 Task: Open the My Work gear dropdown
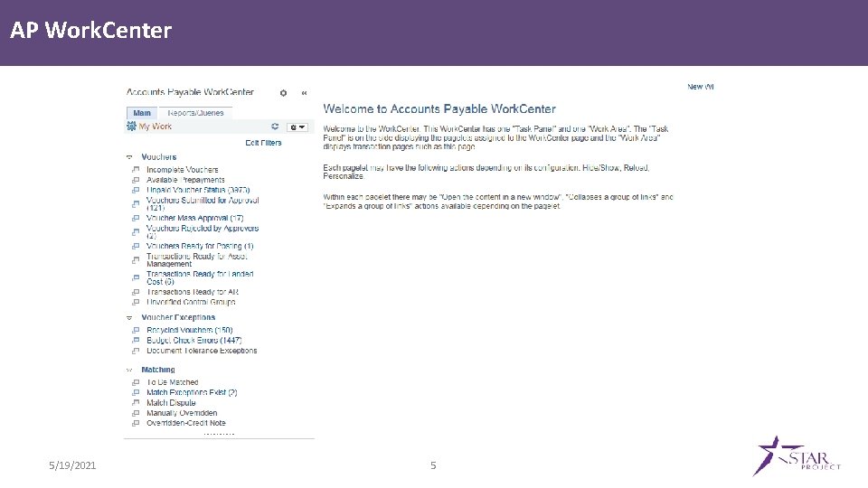coord(297,127)
